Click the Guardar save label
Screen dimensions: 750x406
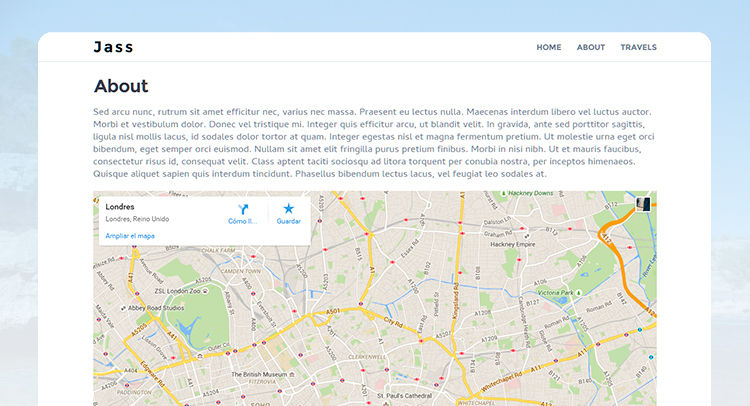(288, 221)
